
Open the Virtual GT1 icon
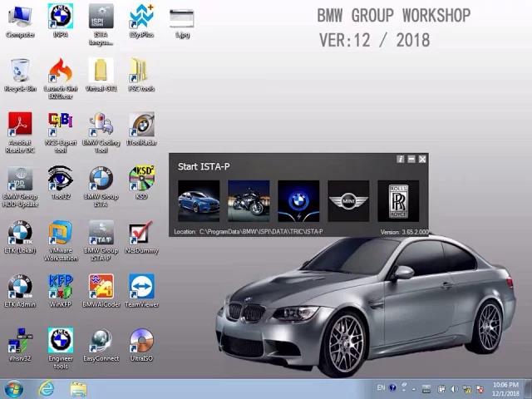[101, 75]
